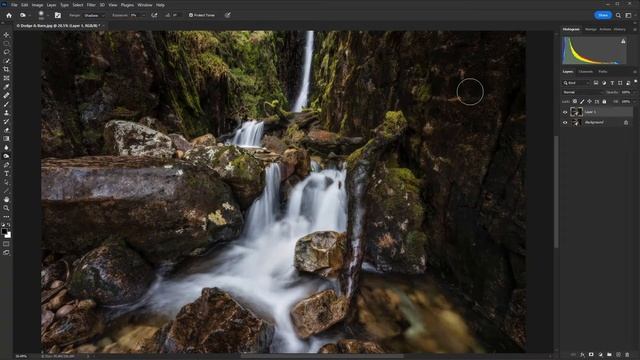
Task: Click the foreground color swatch
Action: (x=4, y=231)
